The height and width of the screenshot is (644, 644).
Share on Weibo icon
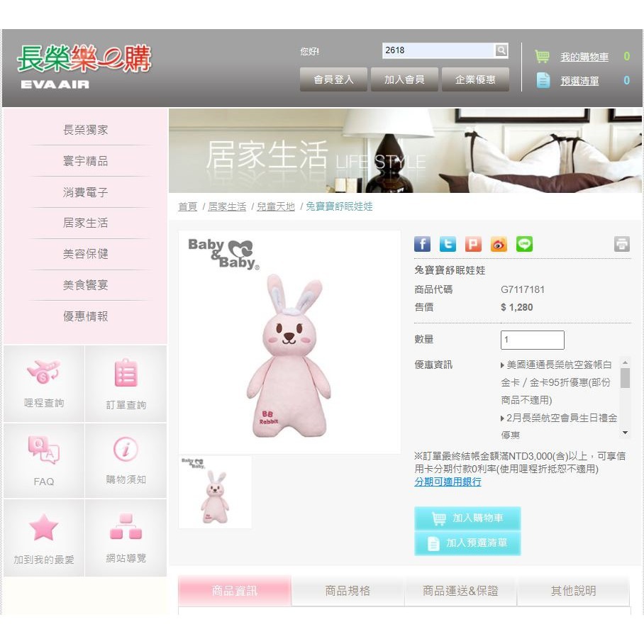pyautogui.click(x=499, y=245)
